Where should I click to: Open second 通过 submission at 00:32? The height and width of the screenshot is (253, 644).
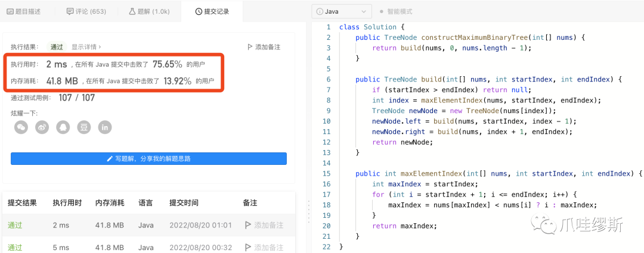15,247
